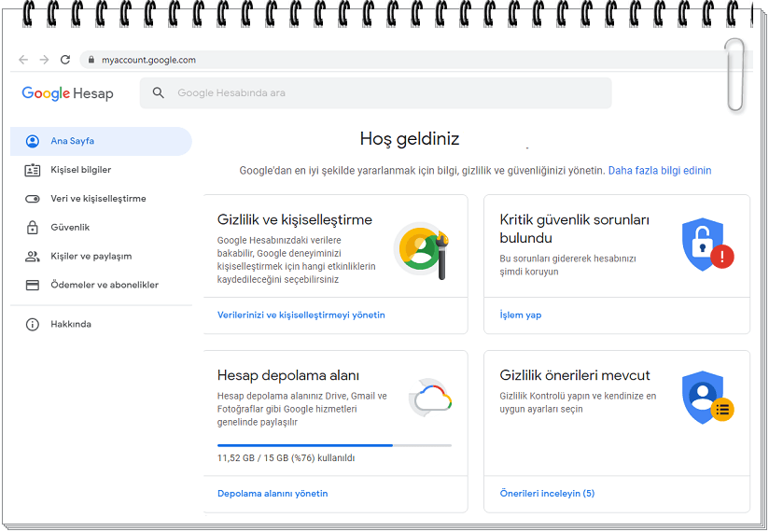Select Ana Sayfa in sidebar
769x532 pixels.
click(x=101, y=141)
